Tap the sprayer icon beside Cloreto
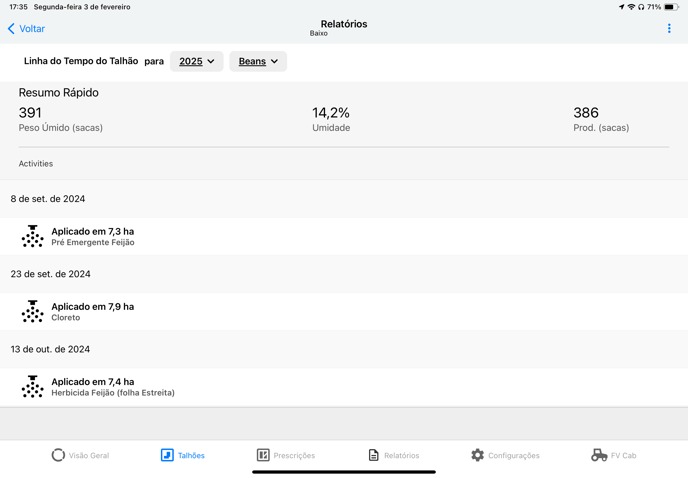Screen dimensions: 688x478 [x=33, y=311]
